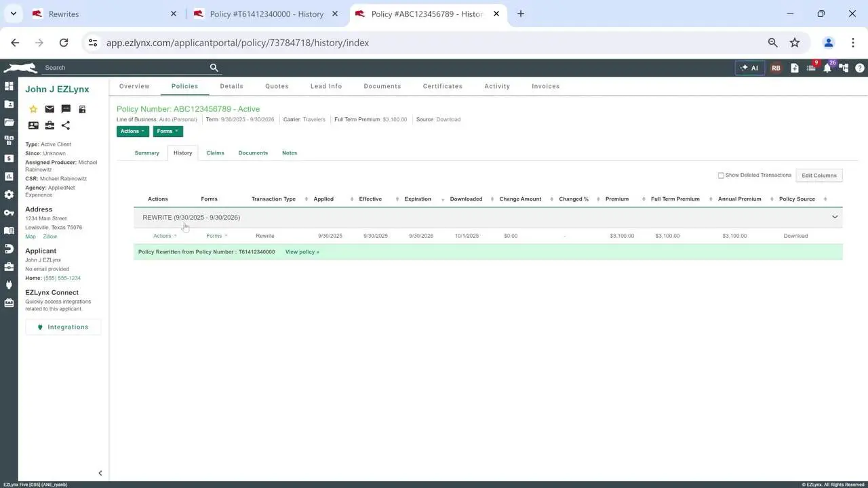Viewport: 868px width, 488px height.
Task: Open the settings gear in left sidebar
Action: point(9,195)
